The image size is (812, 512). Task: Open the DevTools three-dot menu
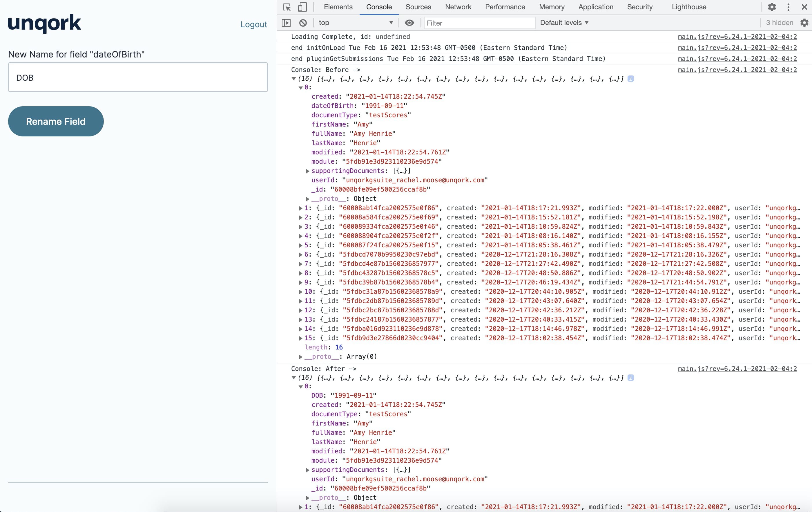point(789,7)
